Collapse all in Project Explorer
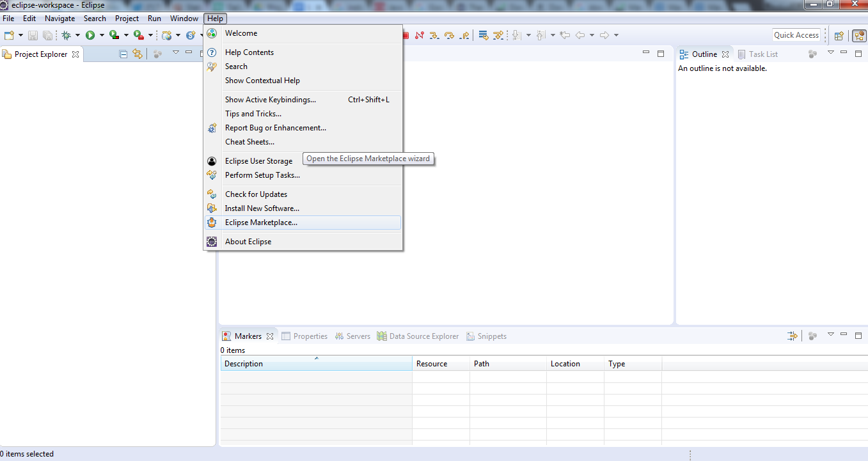 pyautogui.click(x=122, y=54)
